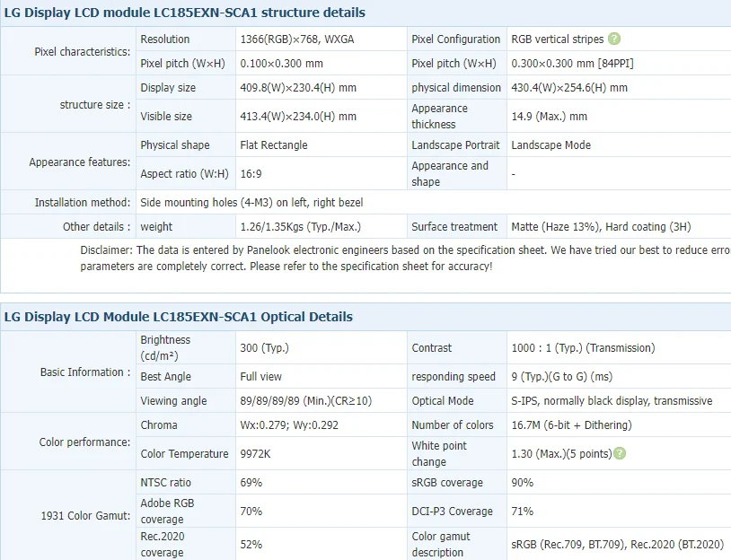This screenshot has width=731, height=560.
Task: Click the "Appearance features:" group label
Action: tap(80, 162)
